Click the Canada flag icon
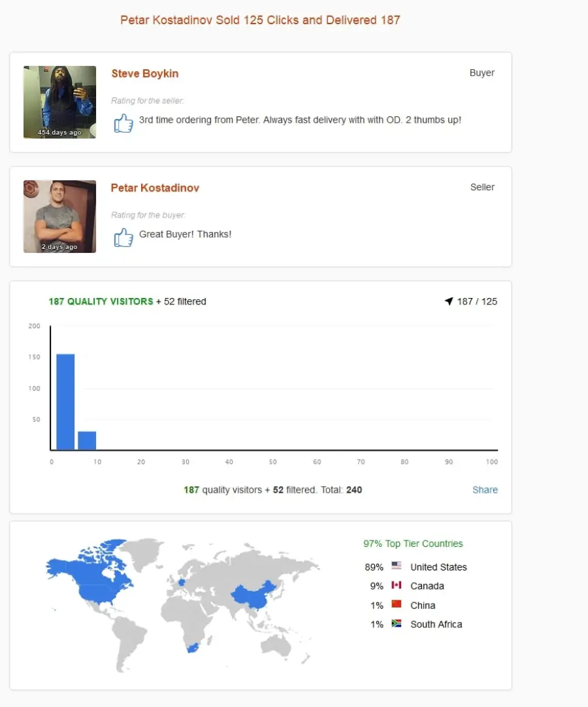This screenshot has width=588, height=707. [x=397, y=585]
